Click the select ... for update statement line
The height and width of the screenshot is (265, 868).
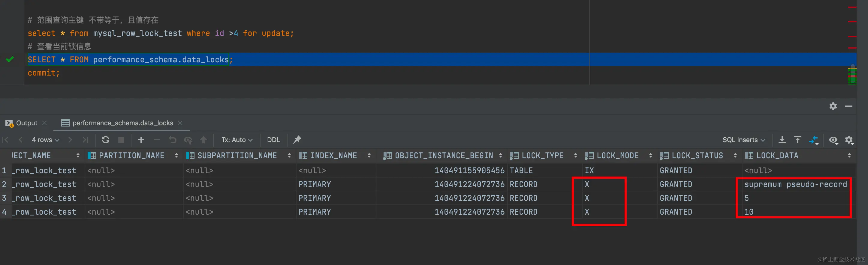[161, 33]
